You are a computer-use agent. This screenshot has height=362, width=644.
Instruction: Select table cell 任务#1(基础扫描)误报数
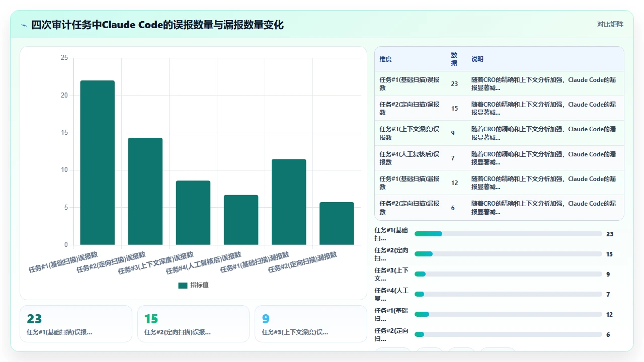coord(410,83)
